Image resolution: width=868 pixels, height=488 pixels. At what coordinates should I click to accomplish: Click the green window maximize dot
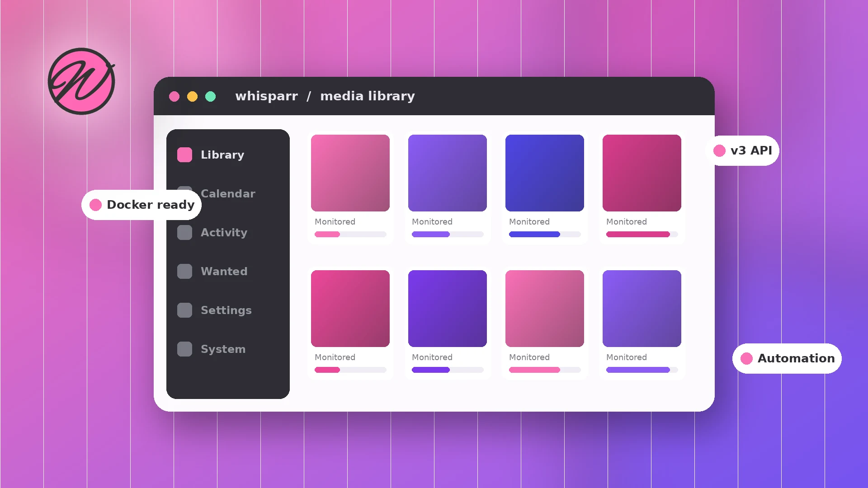[x=210, y=96]
